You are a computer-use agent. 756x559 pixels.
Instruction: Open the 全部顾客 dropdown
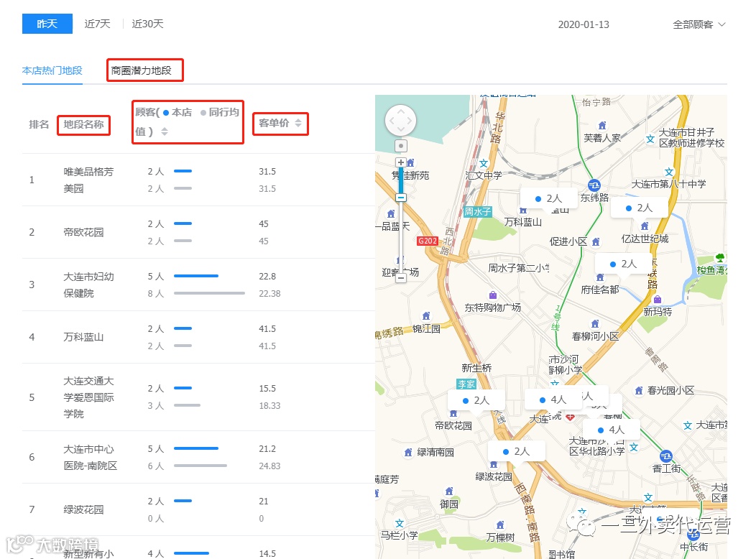click(x=699, y=24)
